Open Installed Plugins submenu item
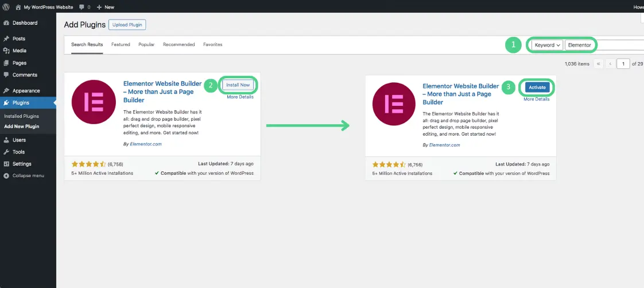The image size is (644, 288). (x=21, y=117)
